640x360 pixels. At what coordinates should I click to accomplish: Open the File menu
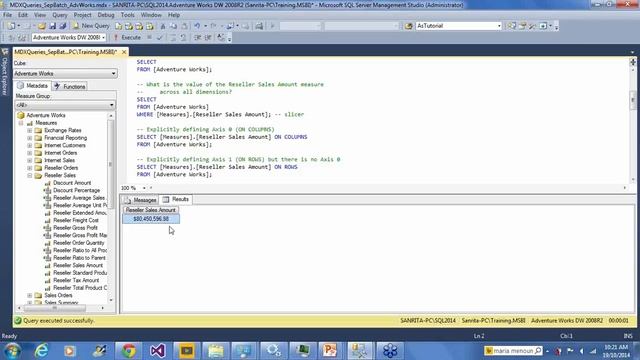7,15
